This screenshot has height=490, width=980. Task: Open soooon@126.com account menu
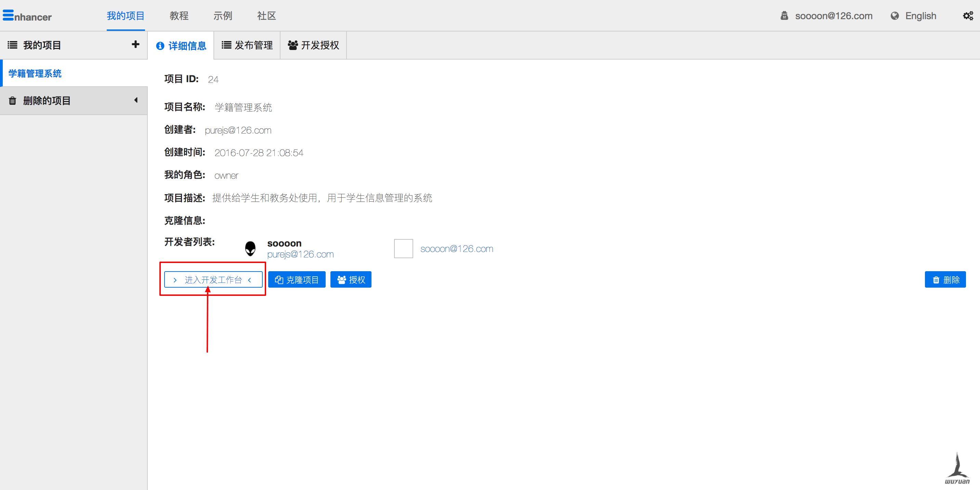coord(833,16)
